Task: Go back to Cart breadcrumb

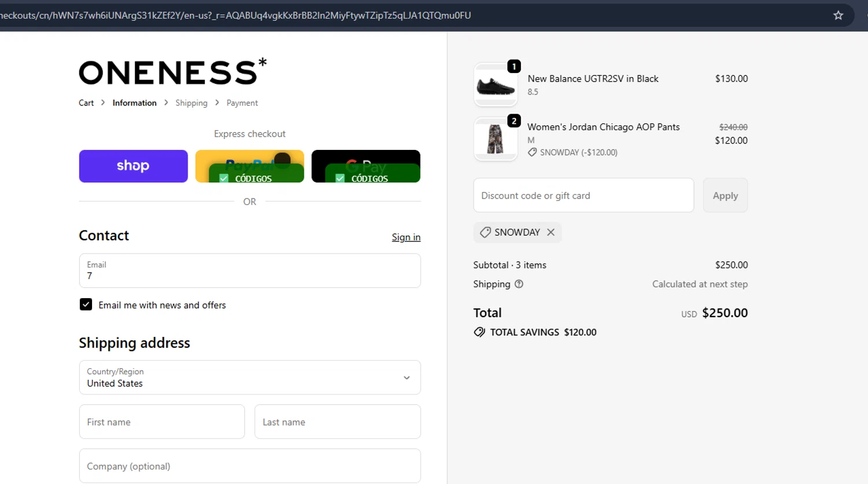Action: 86,103
